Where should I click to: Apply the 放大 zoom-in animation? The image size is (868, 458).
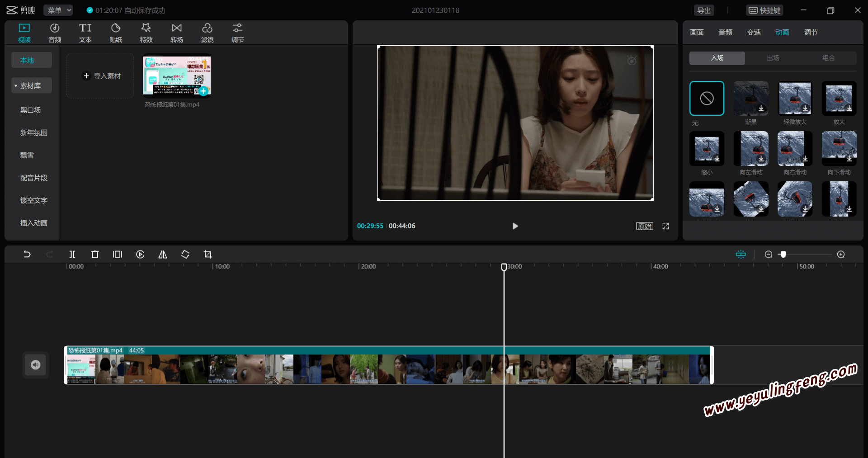[x=839, y=98]
